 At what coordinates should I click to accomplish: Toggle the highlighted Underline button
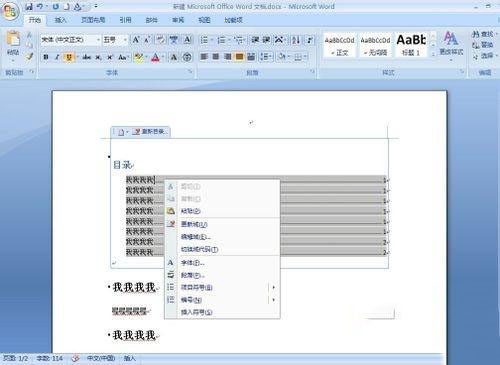click(x=69, y=57)
